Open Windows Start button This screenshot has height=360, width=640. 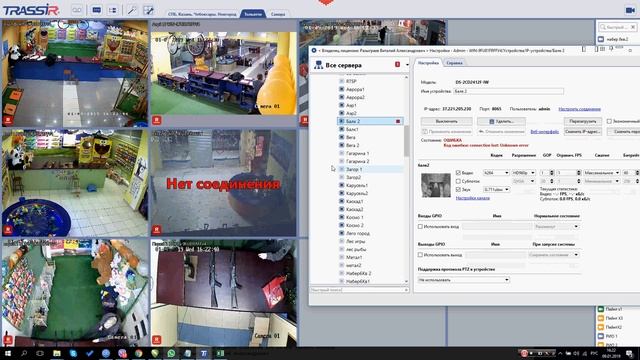(x=8, y=353)
